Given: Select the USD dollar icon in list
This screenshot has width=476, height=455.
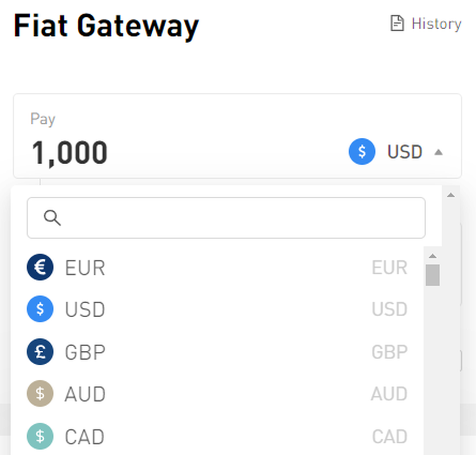Looking at the screenshot, I should [x=40, y=309].
